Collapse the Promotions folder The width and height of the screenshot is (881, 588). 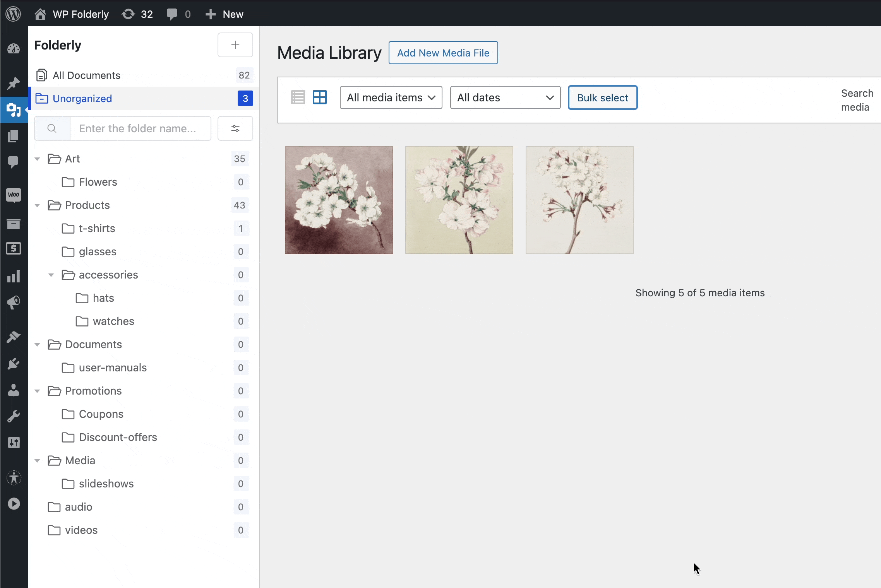(38, 391)
